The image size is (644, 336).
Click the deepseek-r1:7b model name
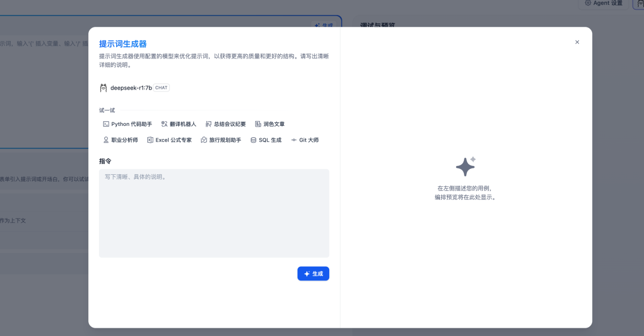[131, 88]
